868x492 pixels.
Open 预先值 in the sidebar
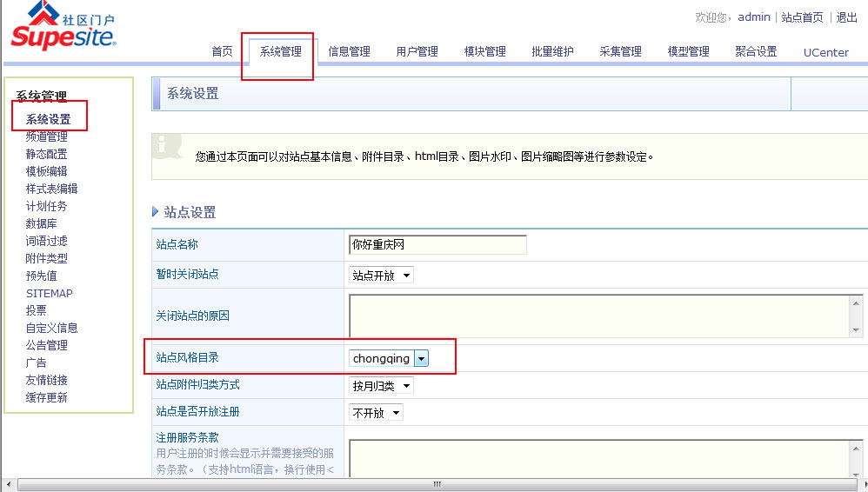click(x=42, y=276)
